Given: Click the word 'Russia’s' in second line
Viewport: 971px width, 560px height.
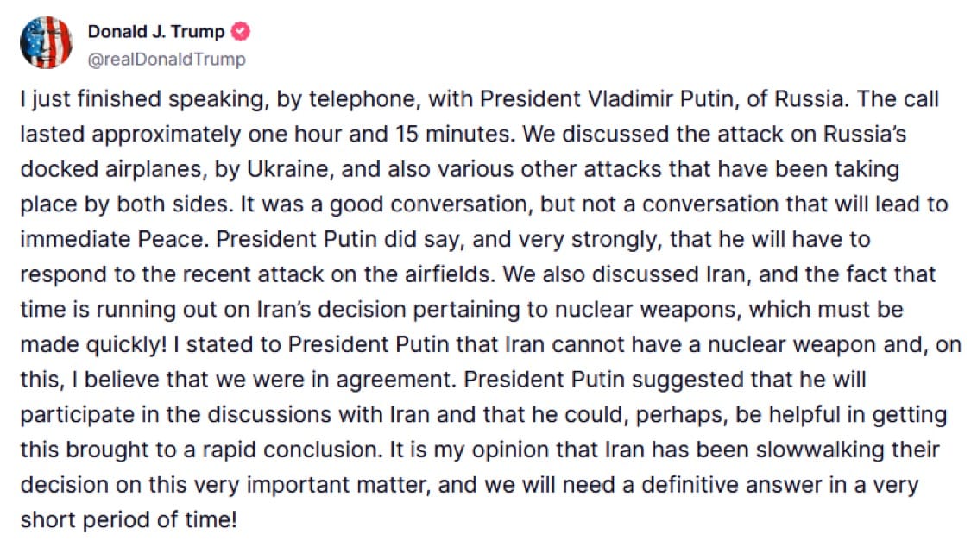Looking at the screenshot, I should (x=865, y=135).
